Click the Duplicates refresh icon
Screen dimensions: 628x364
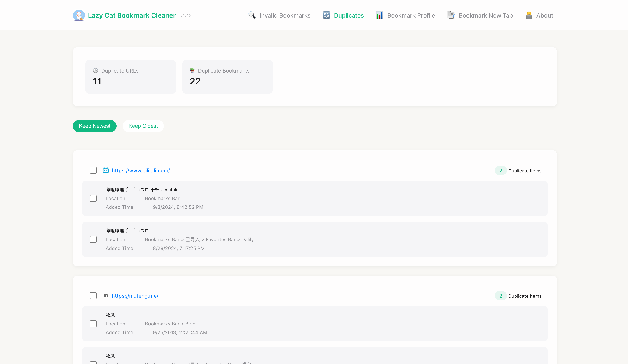[326, 15]
